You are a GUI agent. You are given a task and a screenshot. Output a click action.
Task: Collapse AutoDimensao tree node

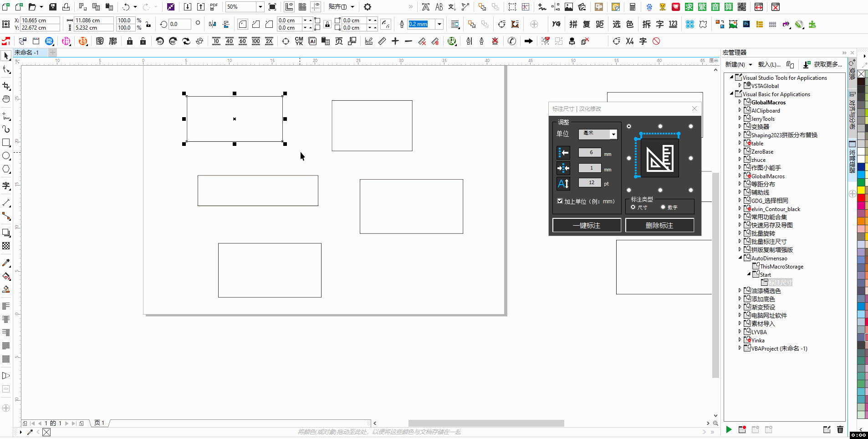click(x=740, y=258)
